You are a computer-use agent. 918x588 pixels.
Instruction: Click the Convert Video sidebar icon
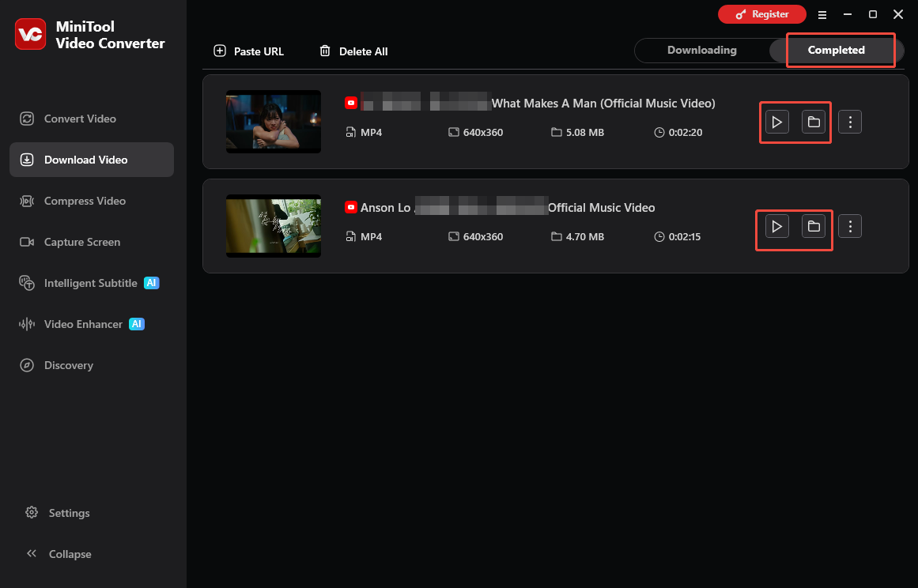point(27,119)
